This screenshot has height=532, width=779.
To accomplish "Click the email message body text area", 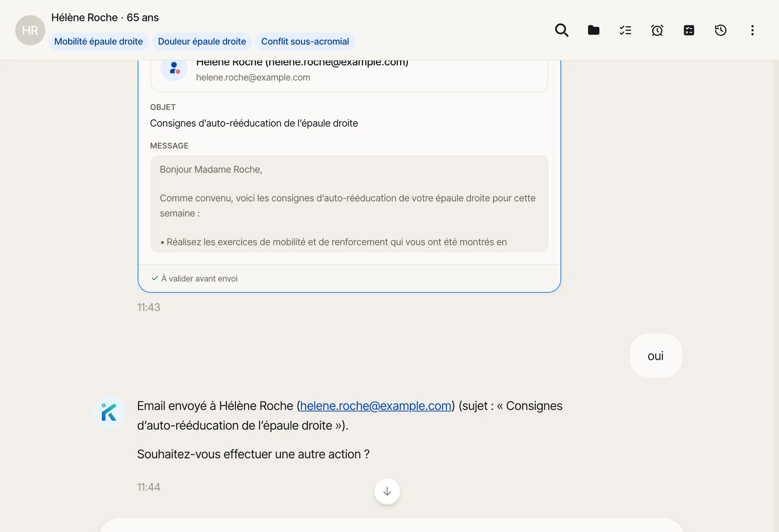I will coord(349,204).
